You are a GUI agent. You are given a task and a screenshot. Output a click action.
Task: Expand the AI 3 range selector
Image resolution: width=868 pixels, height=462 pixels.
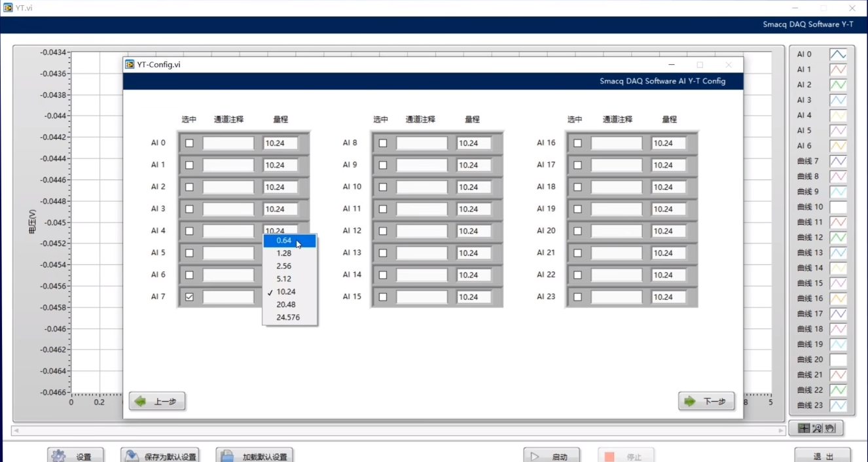pos(280,209)
